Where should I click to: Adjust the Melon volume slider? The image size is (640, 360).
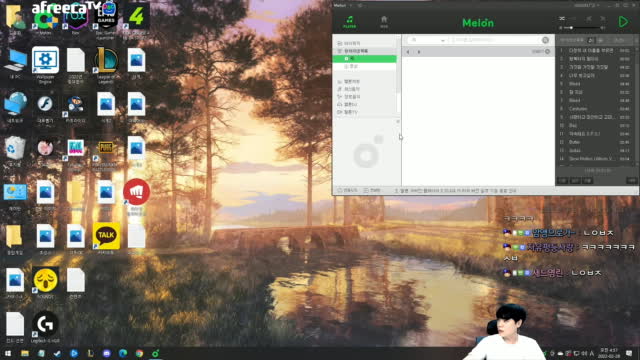click(581, 28)
